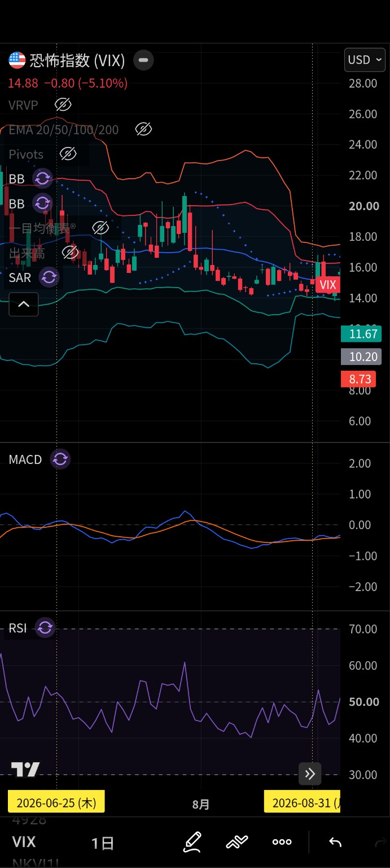Screen dimensions: 390x868
Task: Tap the RSI refresh icon
Action: [x=45, y=628]
